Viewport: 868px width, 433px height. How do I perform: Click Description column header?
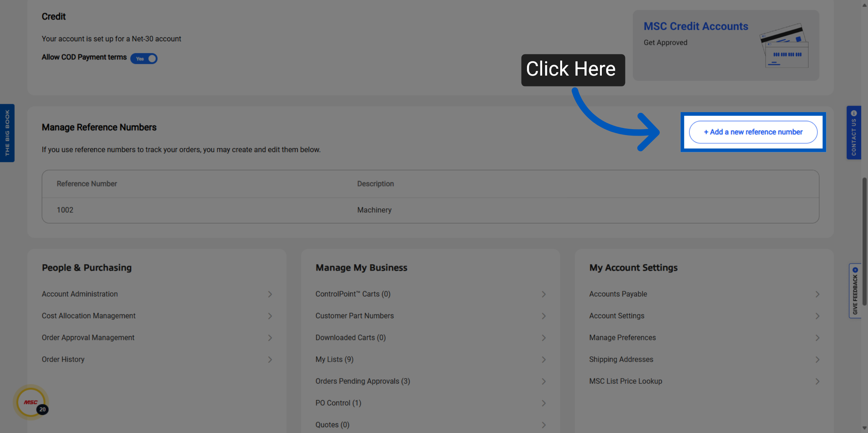375,184
